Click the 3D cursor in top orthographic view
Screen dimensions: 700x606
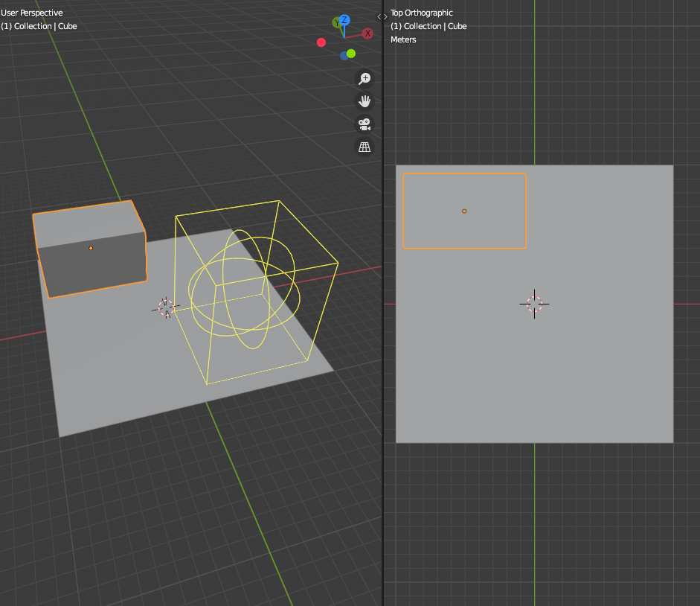click(x=534, y=304)
